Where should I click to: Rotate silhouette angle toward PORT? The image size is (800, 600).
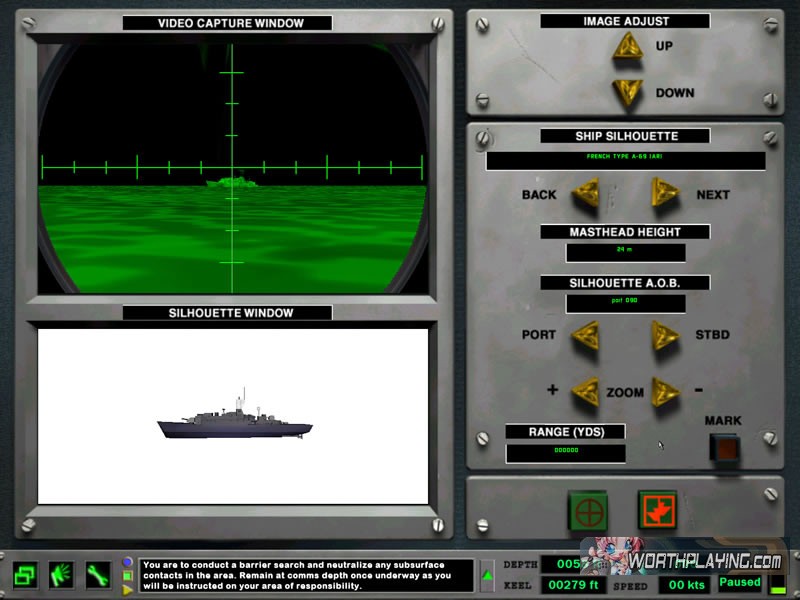tap(584, 335)
